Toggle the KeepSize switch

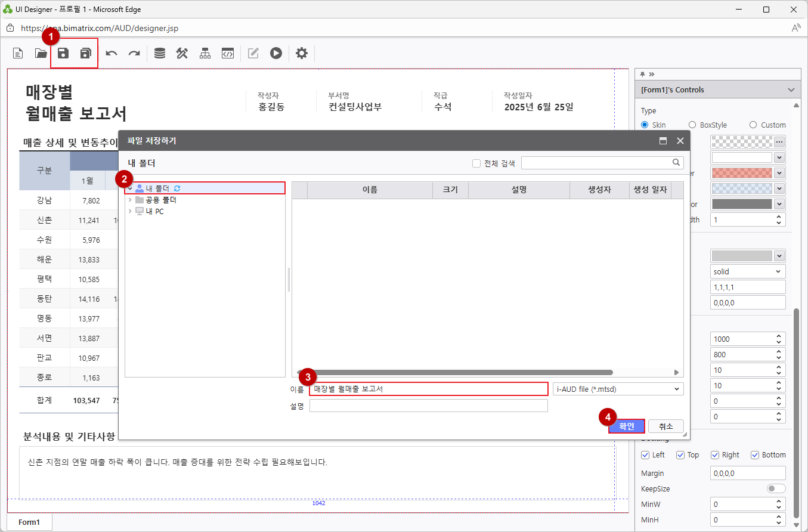click(x=776, y=488)
